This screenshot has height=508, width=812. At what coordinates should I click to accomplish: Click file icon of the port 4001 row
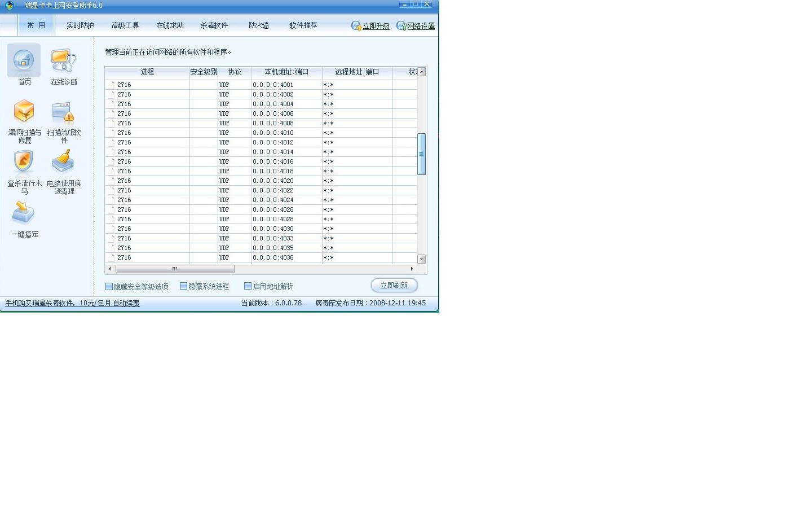click(x=112, y=85)
